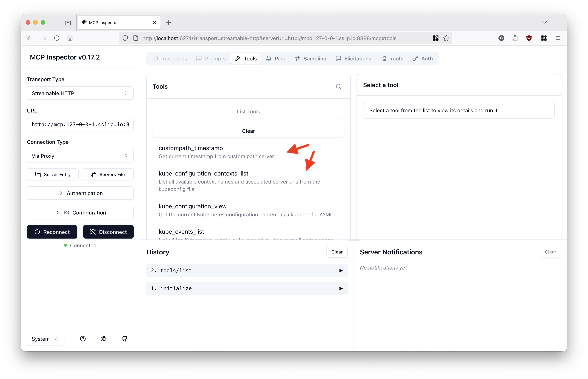Switch to the Roots tab
Screen dimensions: 588x379
[392, 59]
